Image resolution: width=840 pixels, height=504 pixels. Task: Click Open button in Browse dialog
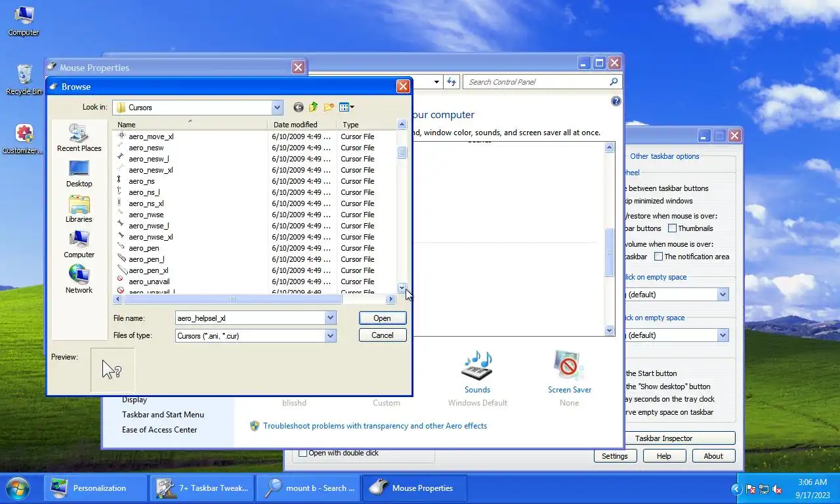[x=383, y=318]
